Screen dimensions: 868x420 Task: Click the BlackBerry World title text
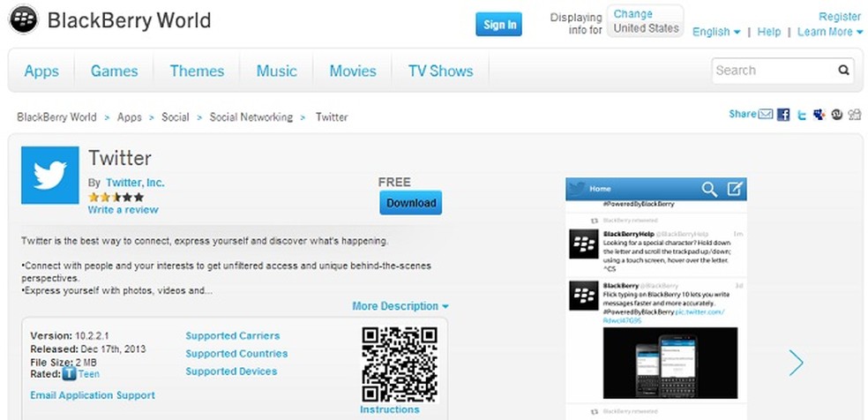point(129,20)
